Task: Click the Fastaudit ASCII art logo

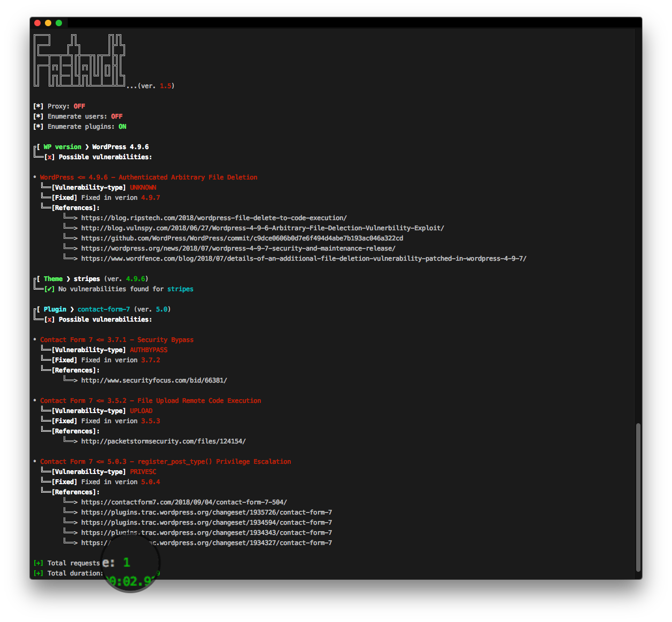Action: coord(80,60)
